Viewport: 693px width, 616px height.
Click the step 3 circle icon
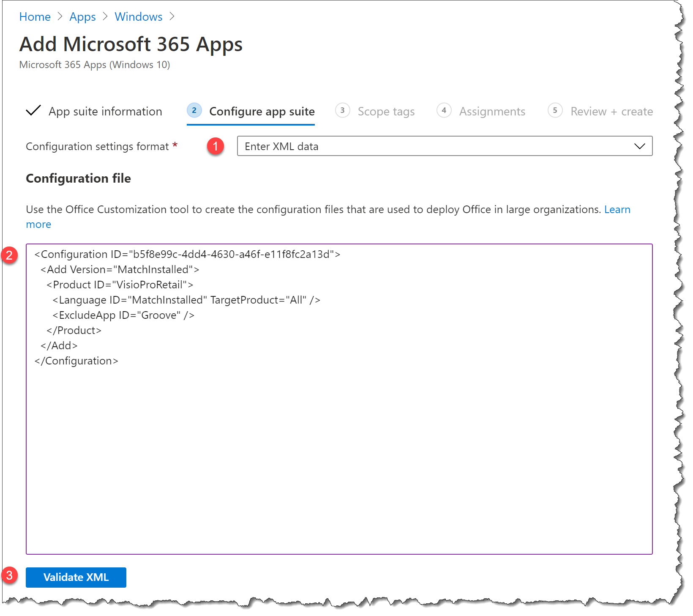(x=342, y=111)
